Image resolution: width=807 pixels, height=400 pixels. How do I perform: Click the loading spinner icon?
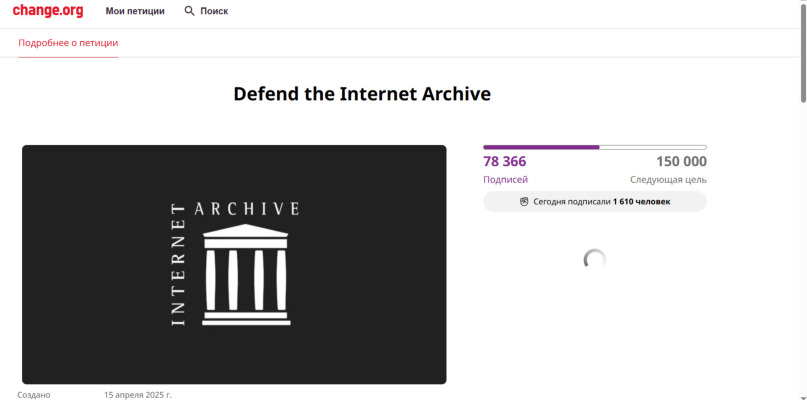tap(594, 260)
